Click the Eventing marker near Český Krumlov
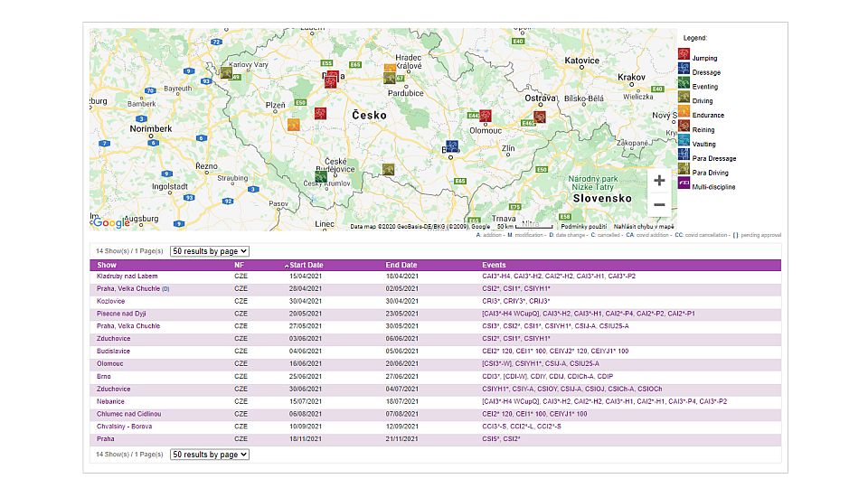 (x=321, y=176)
